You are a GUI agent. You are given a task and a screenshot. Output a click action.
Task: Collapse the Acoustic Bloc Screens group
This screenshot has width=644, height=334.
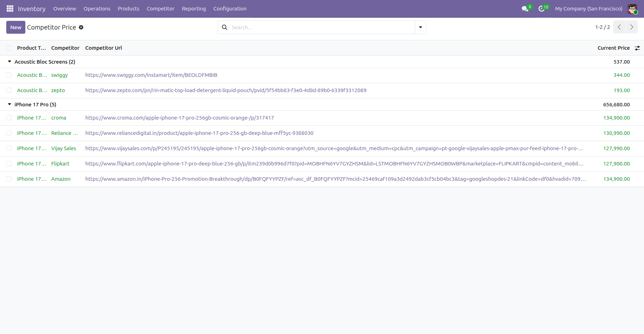9,62
